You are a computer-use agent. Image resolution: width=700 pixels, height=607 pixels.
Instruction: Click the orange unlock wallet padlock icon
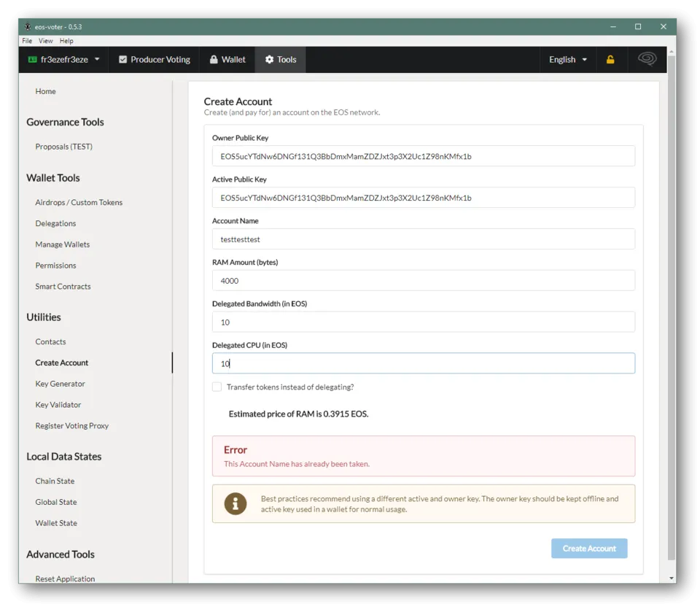tap(610, 59)
